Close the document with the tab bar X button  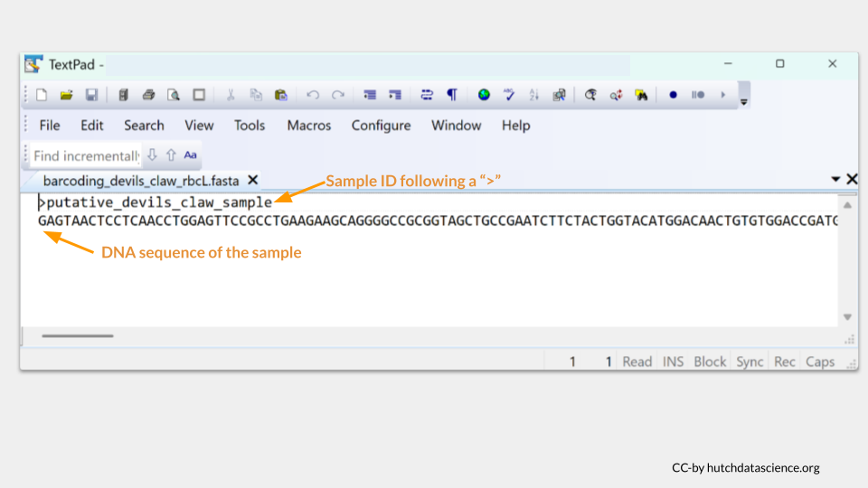point(852,179)
